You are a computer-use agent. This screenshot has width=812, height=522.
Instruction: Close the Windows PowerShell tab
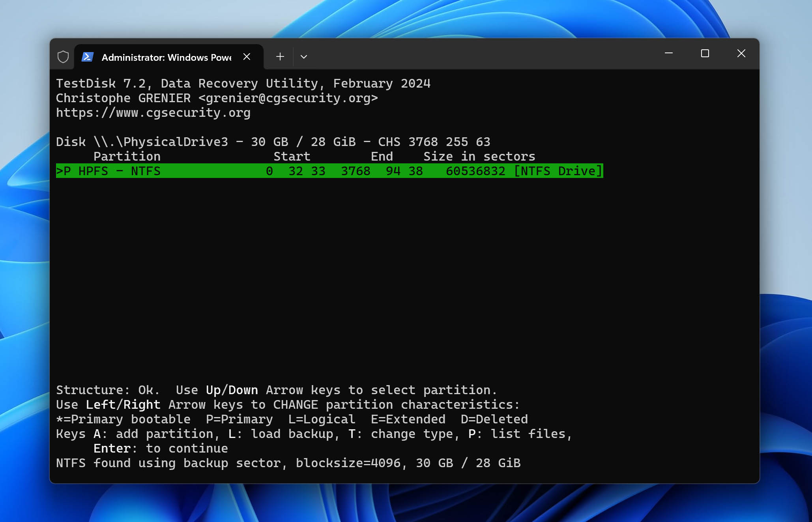(x=247, y=57)
